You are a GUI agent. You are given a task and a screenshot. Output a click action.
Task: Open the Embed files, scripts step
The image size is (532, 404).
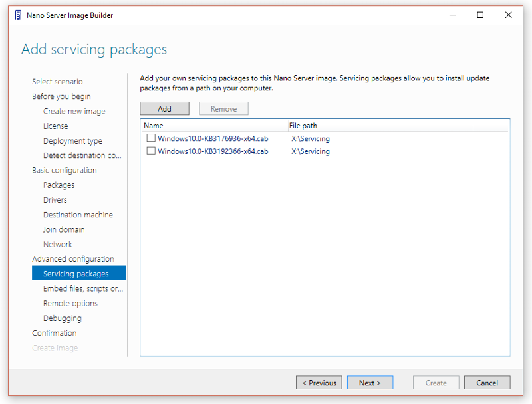pos(83,288)
